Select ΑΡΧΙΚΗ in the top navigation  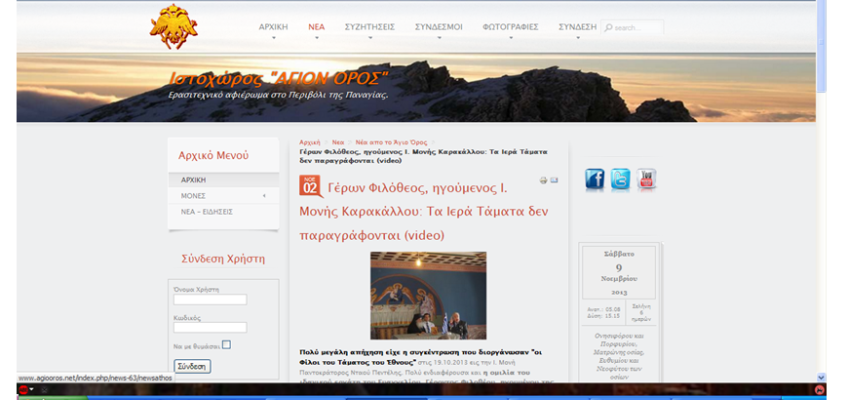[x=273, y=27]
